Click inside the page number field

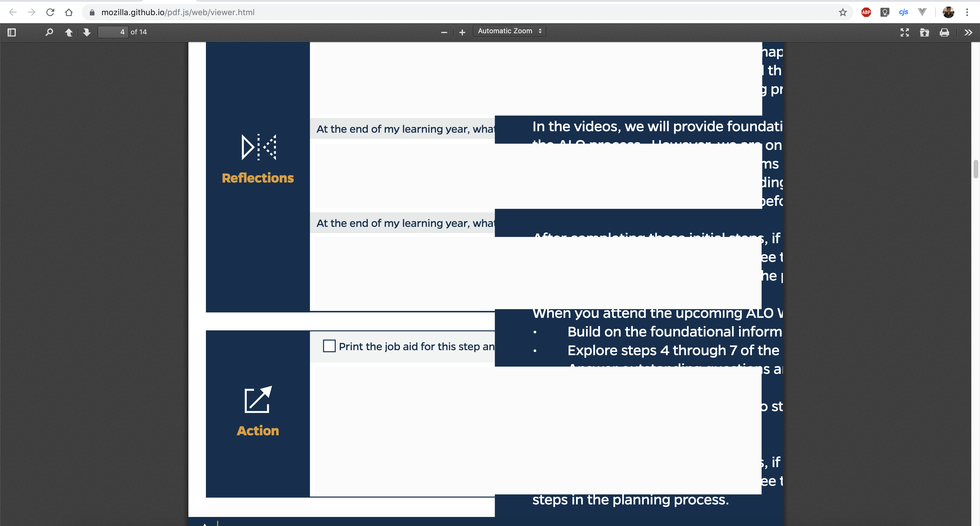113,32
